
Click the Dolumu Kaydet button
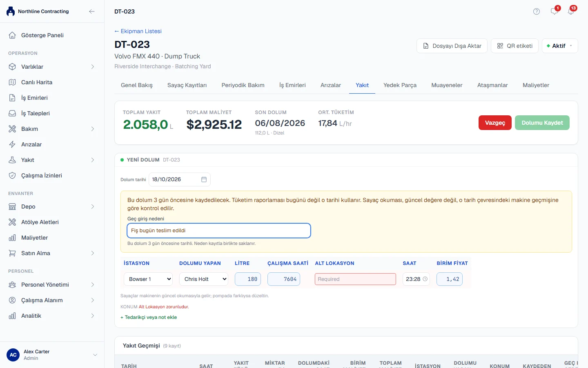click(x=542, y=123)
